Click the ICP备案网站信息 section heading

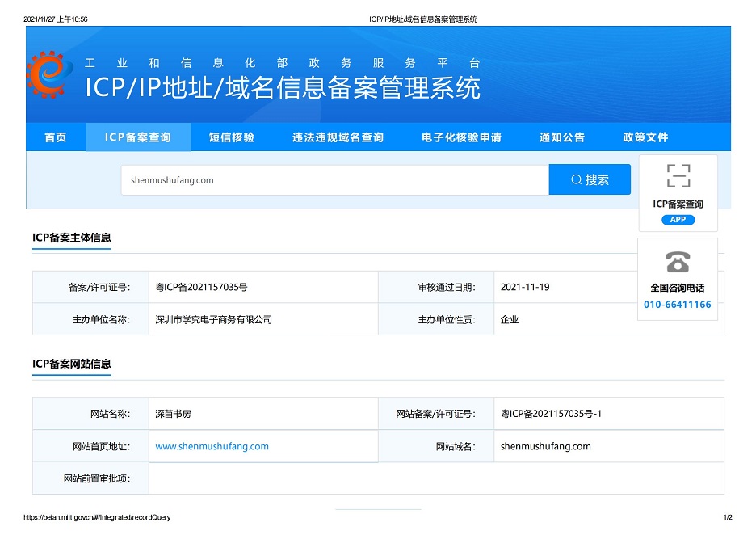click(x=71, y=364)
